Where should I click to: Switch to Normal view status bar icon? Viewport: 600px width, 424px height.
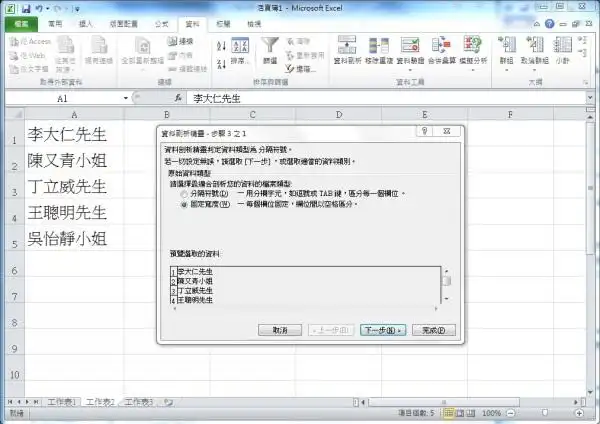pos(448,413)
